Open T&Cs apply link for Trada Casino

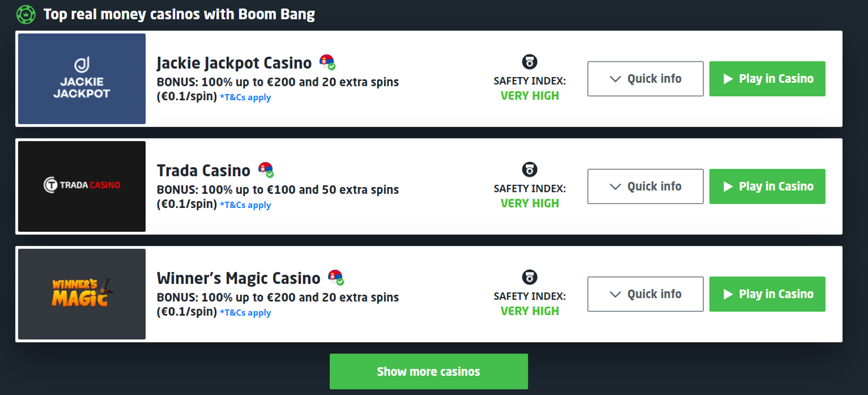pos(245,206)
